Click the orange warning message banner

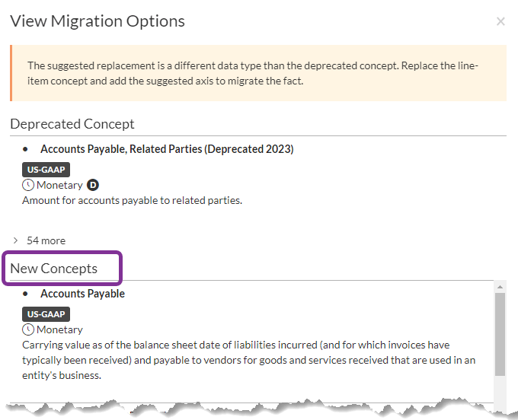tap(258, 73)
